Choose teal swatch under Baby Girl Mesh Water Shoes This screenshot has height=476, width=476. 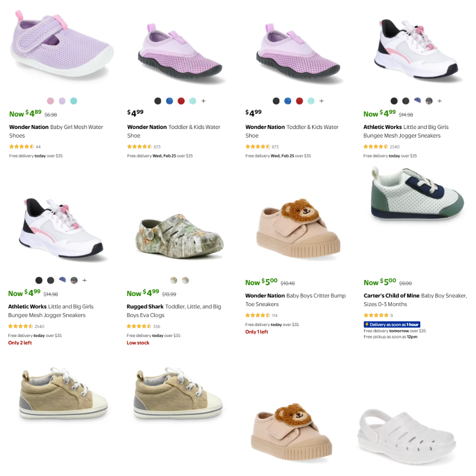[x=74, y=101]
